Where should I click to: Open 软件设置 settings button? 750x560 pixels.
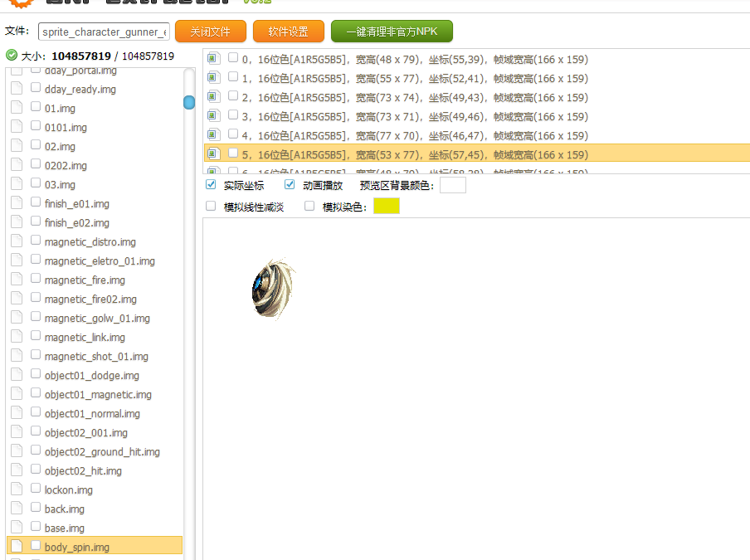point(288,32)
